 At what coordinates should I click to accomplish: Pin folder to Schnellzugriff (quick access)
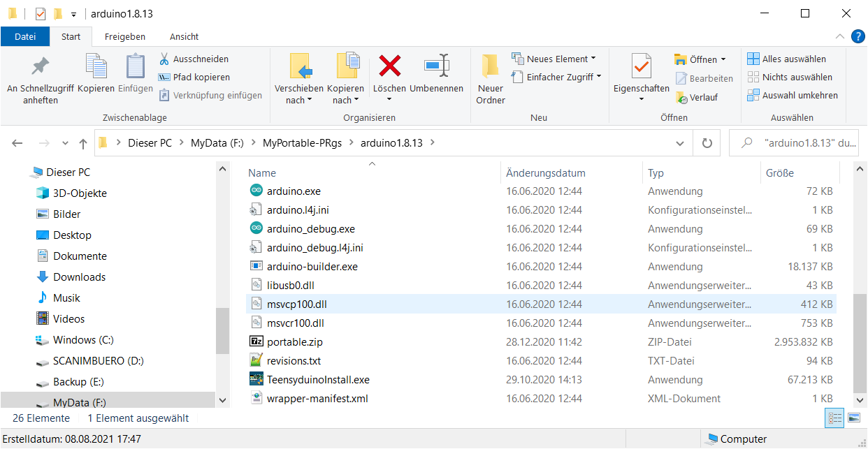coord(41,78)
